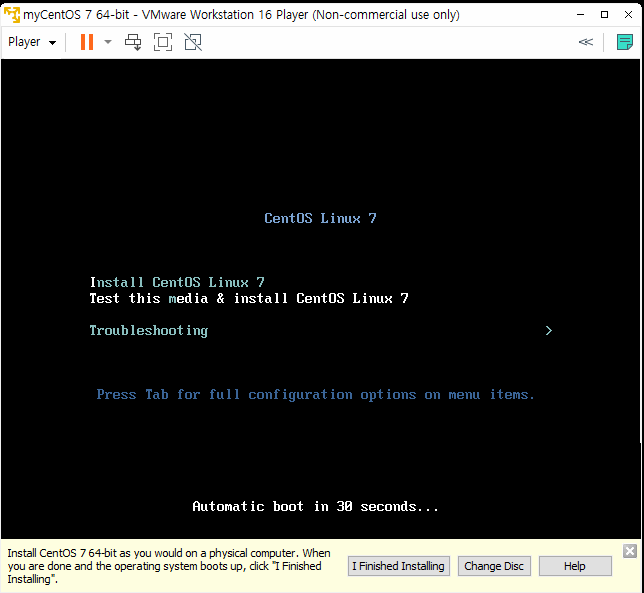
Task: Toggle Unity mode icon
Action: click(x=193, y=42)
